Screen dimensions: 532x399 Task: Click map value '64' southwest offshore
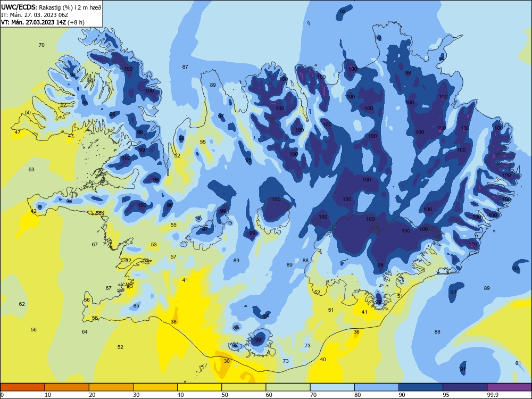tap(85, 332)
